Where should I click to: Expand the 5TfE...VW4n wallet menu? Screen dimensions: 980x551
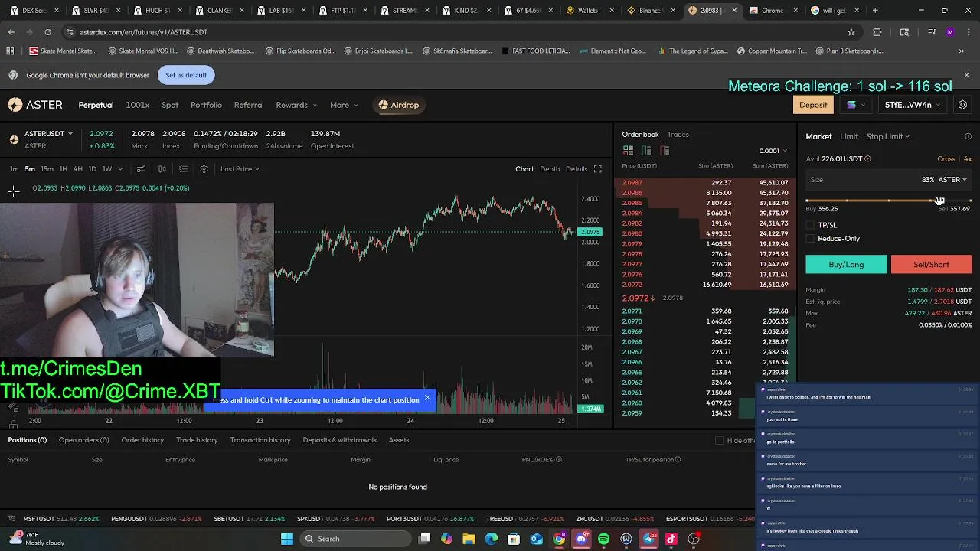click(x=913, y=105)
